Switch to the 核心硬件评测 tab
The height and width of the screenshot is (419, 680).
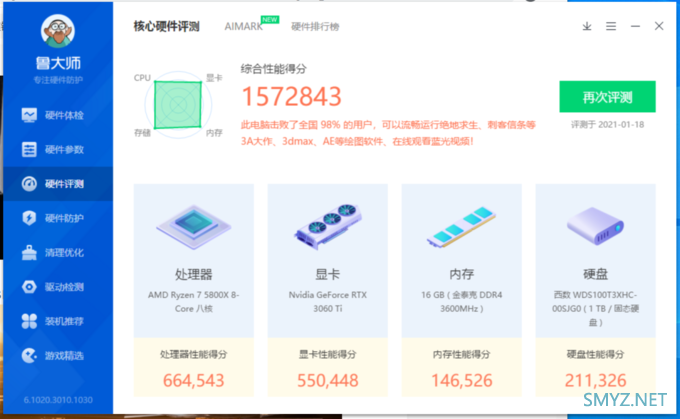coord(167,26)
